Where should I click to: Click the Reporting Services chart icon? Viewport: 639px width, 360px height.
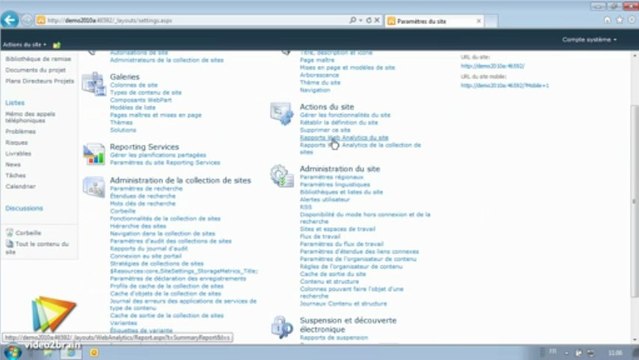[94, 154]
